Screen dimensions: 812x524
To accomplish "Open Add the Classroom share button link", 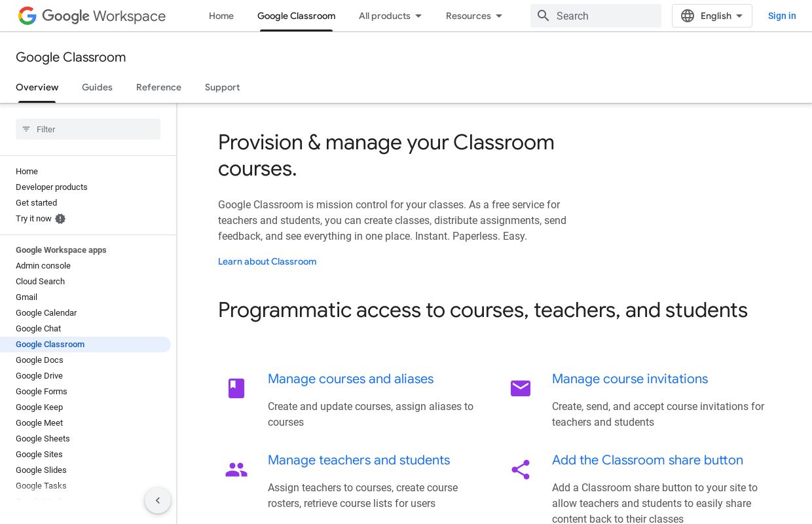I will point(648,460).
